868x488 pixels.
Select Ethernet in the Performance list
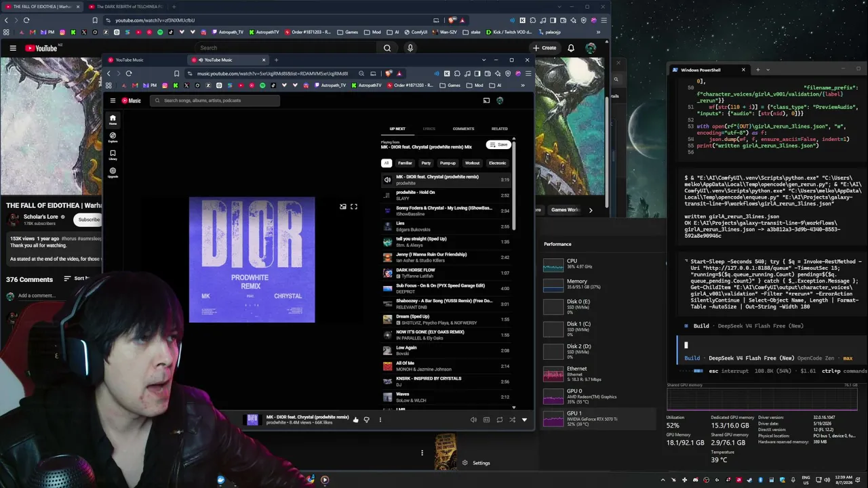tap(599, 373)
